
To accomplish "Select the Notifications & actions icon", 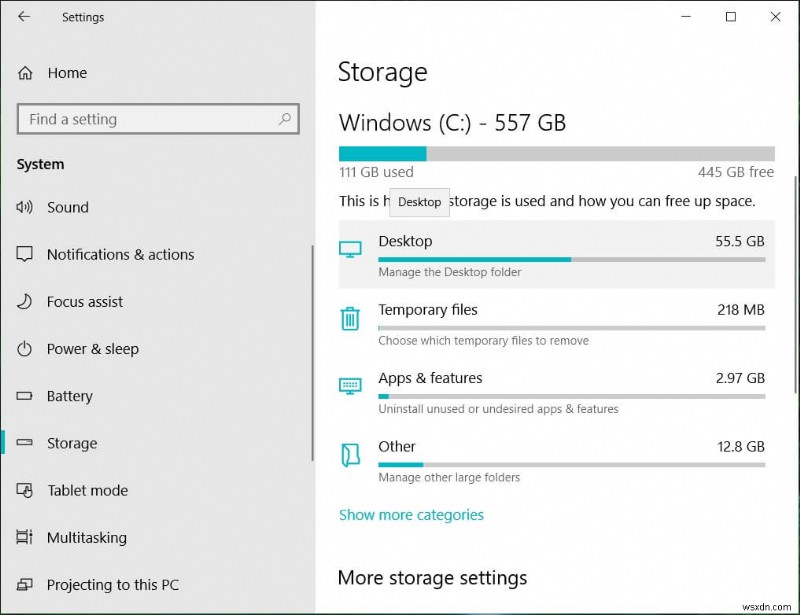I will (24, 254).
